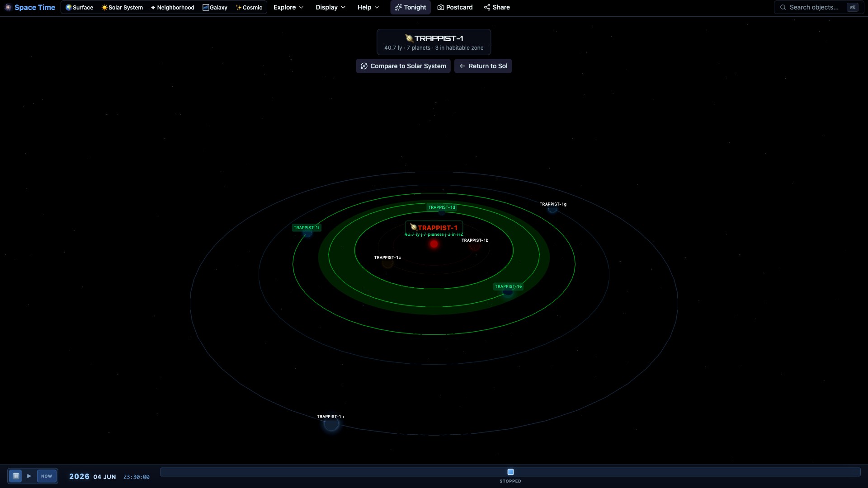Click the camera icon on Postcard
The width and height of the screenshot is (868, 488).
(441, 7)
